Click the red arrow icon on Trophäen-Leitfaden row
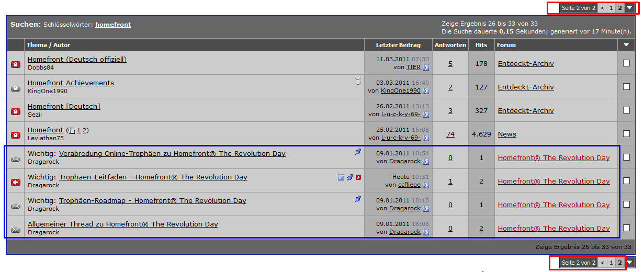Screen dimensions: 644x272 (358, 178)
